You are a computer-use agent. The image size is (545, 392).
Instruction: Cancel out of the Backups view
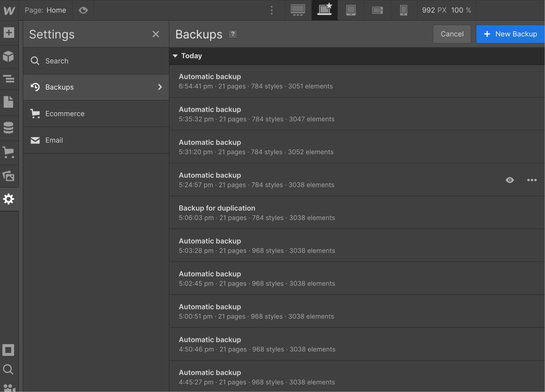(452, 34)
